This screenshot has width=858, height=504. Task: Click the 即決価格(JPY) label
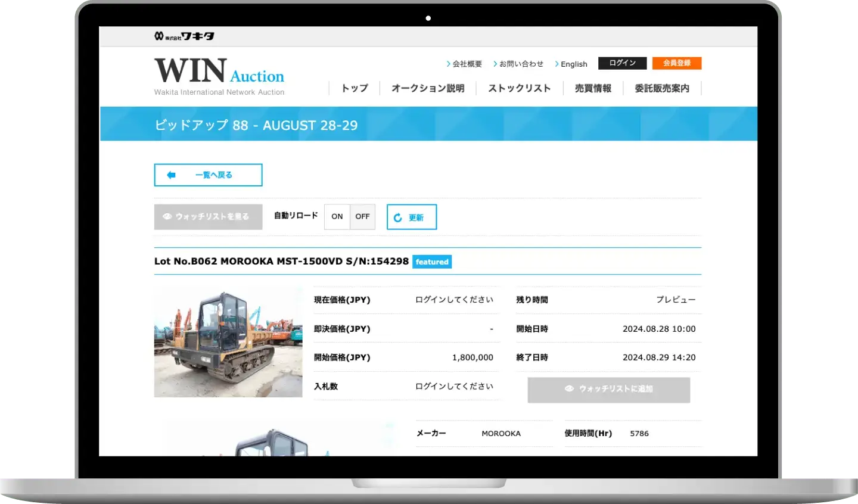[342, 329]
